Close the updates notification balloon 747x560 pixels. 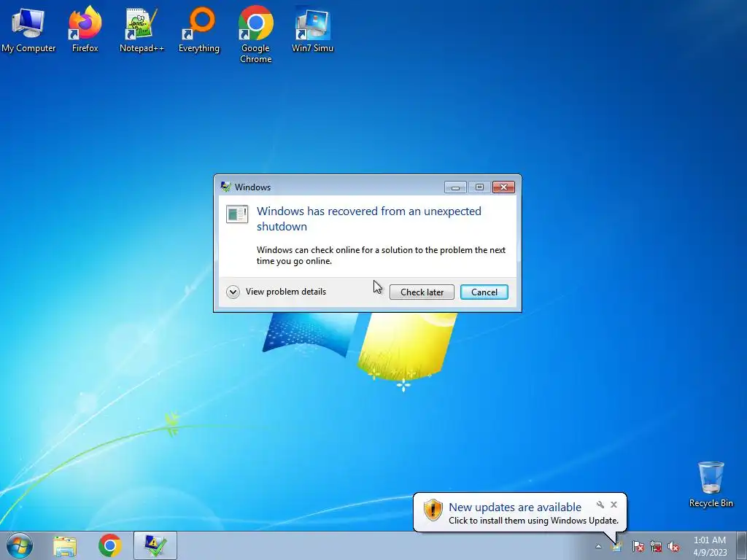[614, 505]
